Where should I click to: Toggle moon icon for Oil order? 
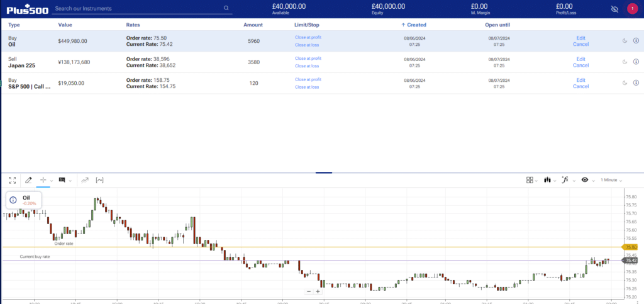(625, 41)
